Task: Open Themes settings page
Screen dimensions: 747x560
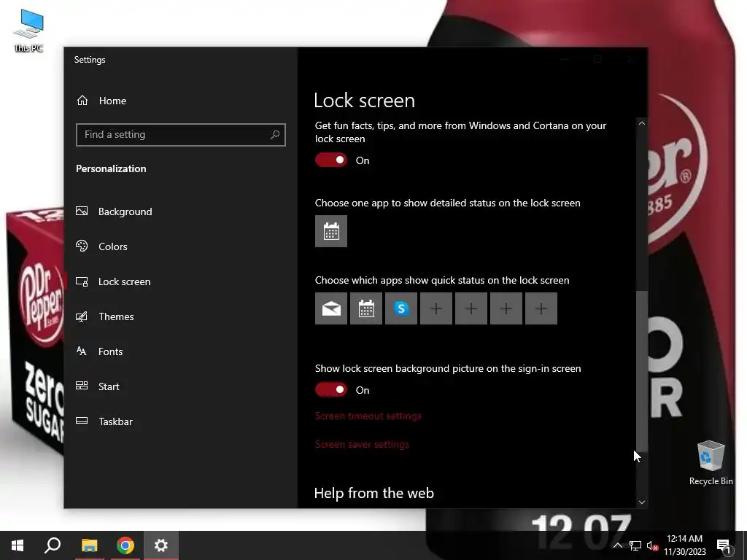Action: [104, 316]
